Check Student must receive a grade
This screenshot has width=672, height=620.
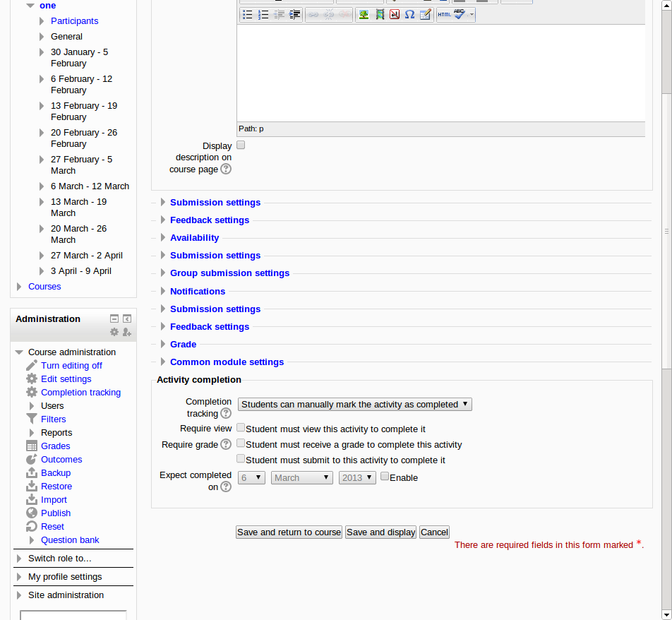tap(241, 443)
